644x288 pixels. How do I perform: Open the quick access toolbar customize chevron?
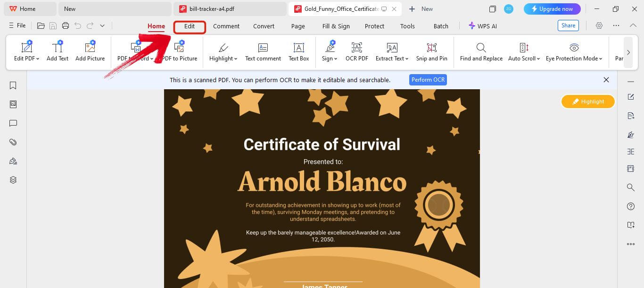coord(102,25)
